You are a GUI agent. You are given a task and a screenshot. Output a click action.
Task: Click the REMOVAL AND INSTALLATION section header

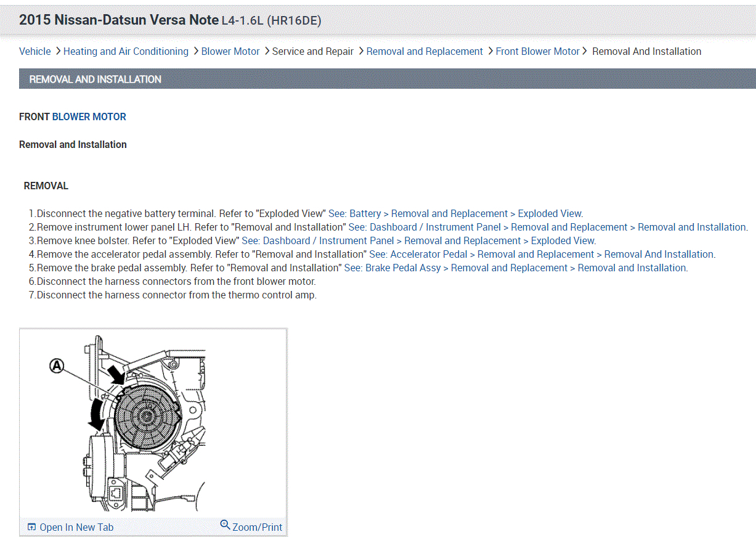388,79
